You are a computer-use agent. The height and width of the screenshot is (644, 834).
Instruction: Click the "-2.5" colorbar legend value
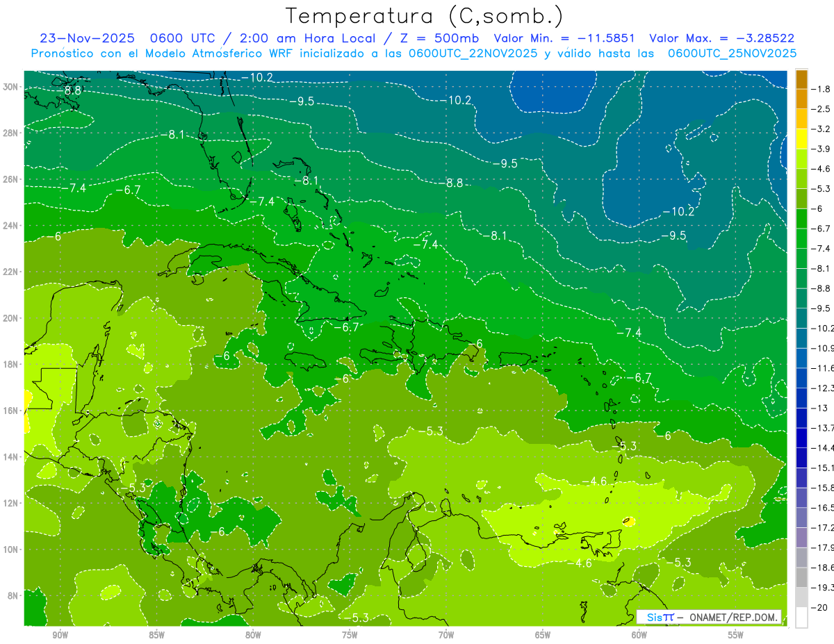tap(821, 109)
